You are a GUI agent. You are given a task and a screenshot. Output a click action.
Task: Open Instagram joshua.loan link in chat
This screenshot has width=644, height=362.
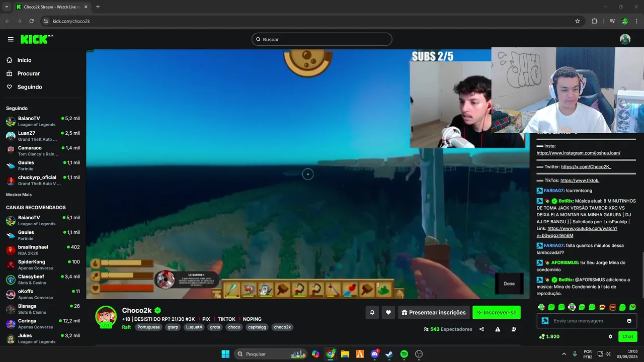(578, 153)
